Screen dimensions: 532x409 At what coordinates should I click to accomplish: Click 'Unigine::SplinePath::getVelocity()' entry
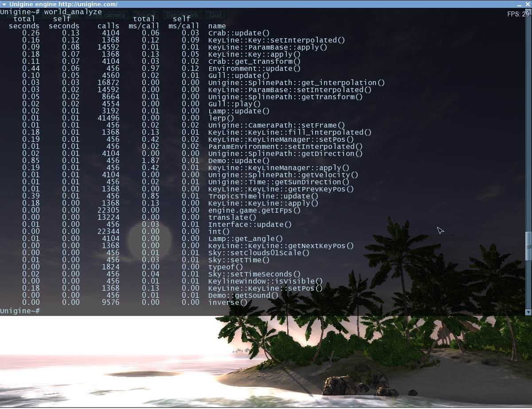click(283, 175)
